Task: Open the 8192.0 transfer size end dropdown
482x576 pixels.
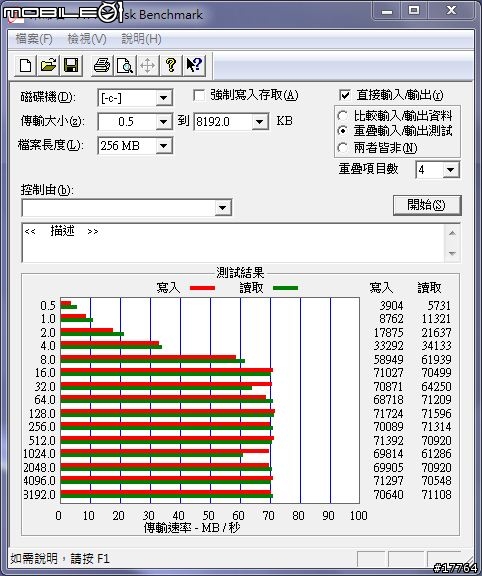Action: pyautogui.click(x=260, y=122)
